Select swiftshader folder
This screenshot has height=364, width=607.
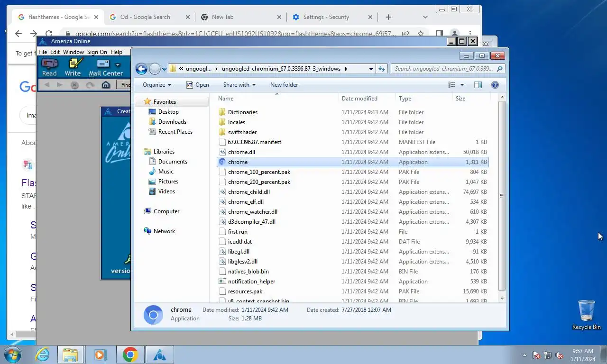[352, 132]
